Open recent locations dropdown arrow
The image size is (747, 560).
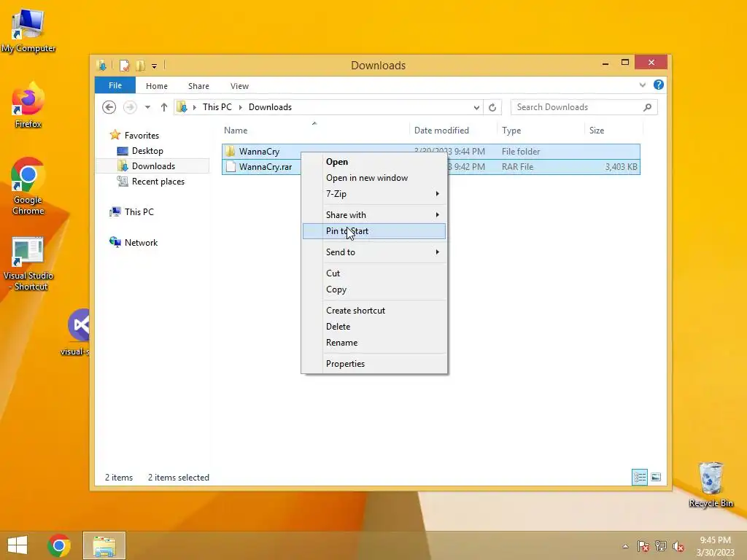tap(147, 107)
